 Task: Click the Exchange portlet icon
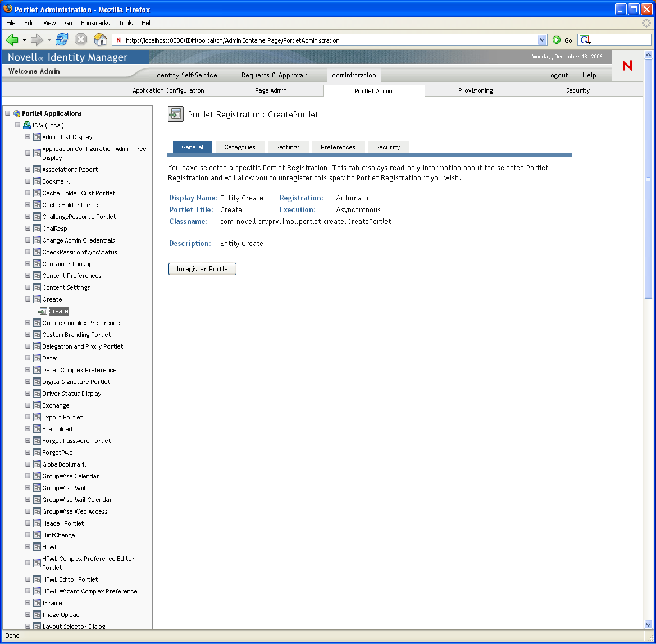pos(37,405)
